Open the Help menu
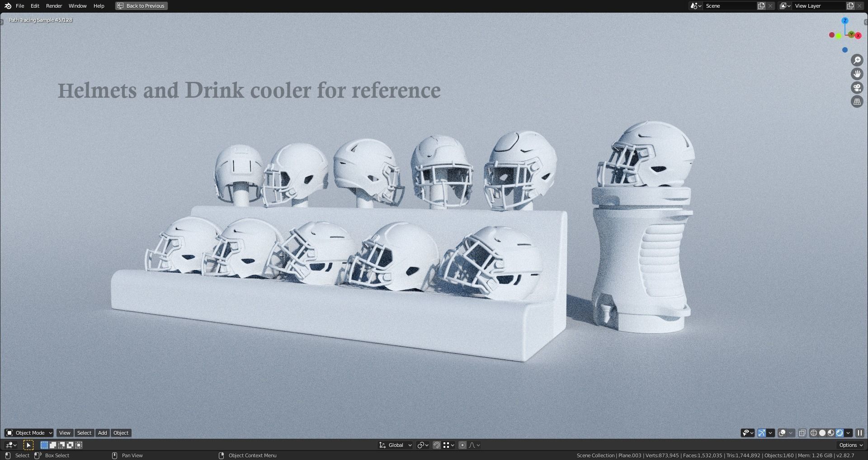The height and width of the screenshot is (460, 868). (x=99, y=6)
